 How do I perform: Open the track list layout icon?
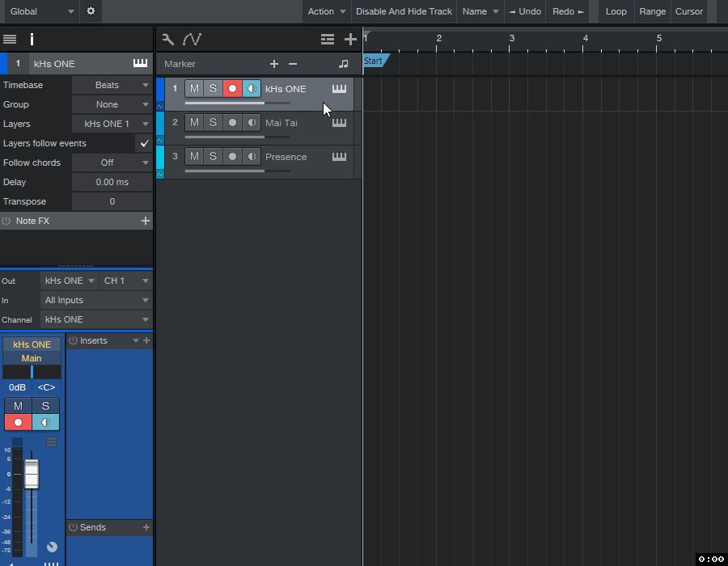pyautogui.click(x=328, y=40)
